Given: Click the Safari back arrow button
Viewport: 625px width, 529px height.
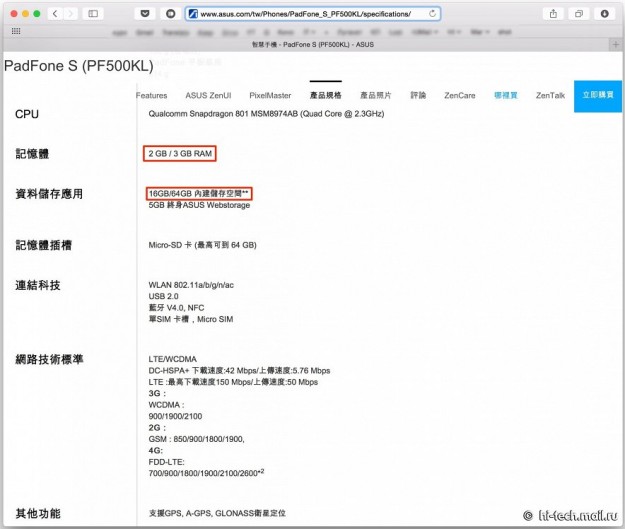Looking at the screenshot, I should 54,13.
